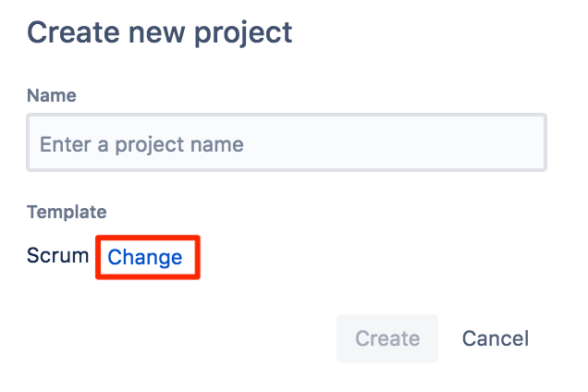The width and height of the screenshot is (588, 392).
Task: Click the project name input field
Action: pos(287,143)
